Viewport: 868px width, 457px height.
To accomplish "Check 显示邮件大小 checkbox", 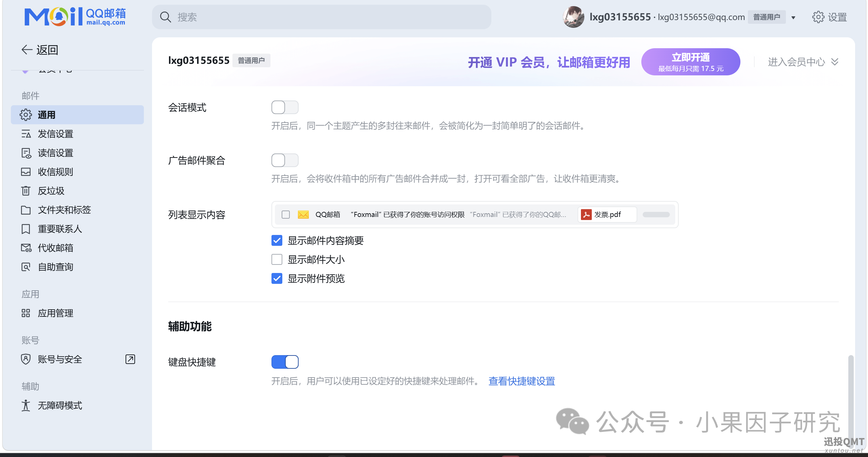I will point(277,259).
